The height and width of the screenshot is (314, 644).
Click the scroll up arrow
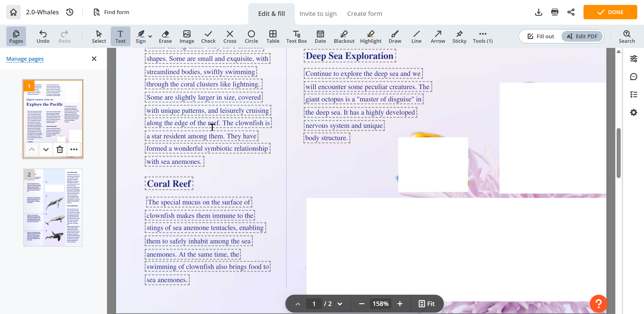tap(619, 52)
